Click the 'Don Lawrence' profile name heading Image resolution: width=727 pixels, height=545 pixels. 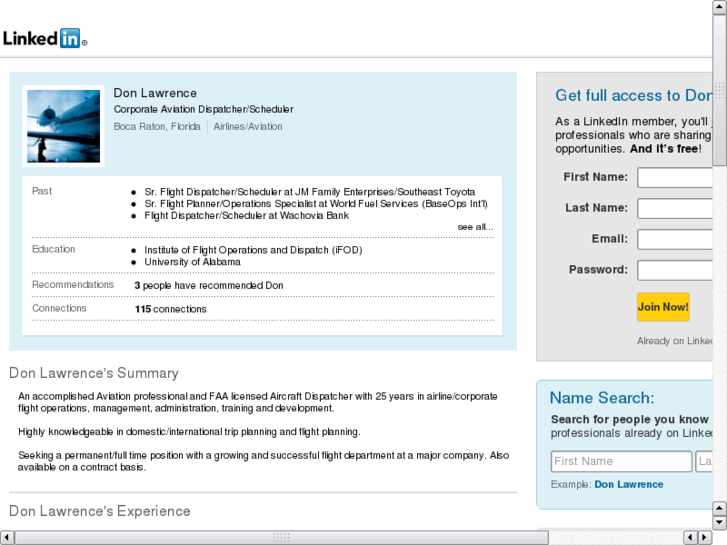pyautogui.click(x=155, y=93)
